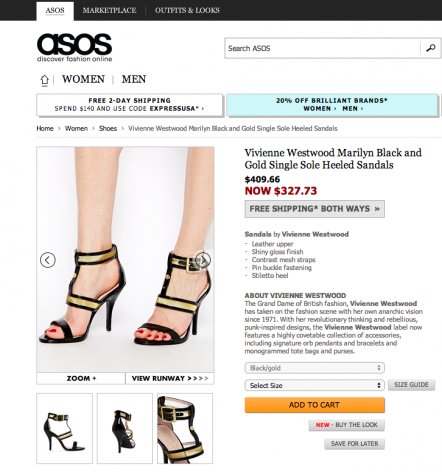
Task: Click the Search ASOS input field
Action: pyautogui.click(x=322, y=48)
